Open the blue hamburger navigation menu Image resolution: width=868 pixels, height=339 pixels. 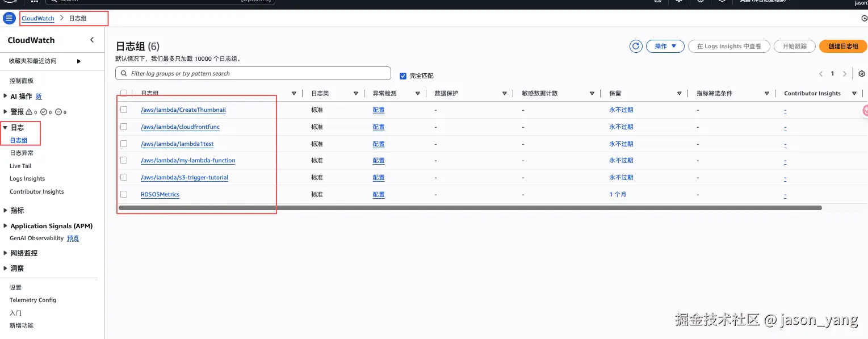click(9, 18)
